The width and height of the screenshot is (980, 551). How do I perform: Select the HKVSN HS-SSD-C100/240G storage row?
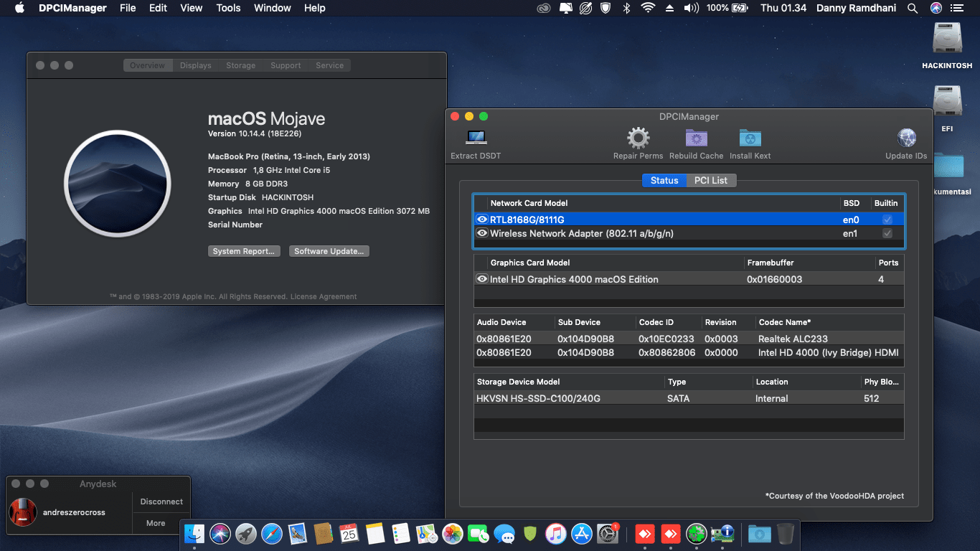click(689, 398)
